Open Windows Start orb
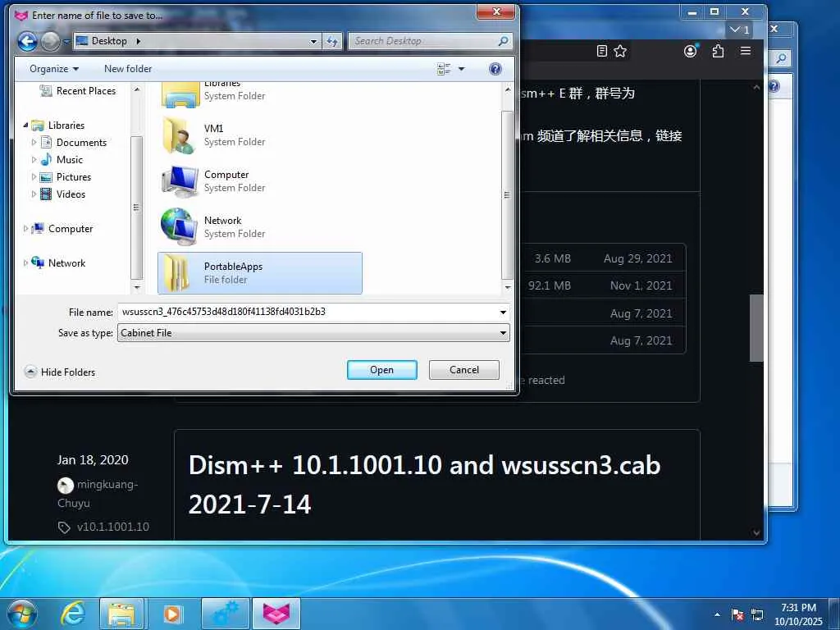 tap(22, 614)
